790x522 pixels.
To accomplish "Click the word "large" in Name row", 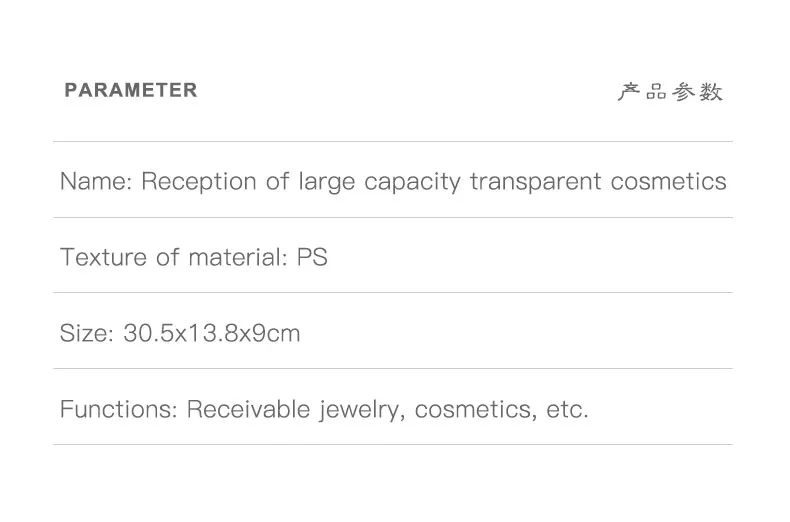I will [x=326, y=182].
